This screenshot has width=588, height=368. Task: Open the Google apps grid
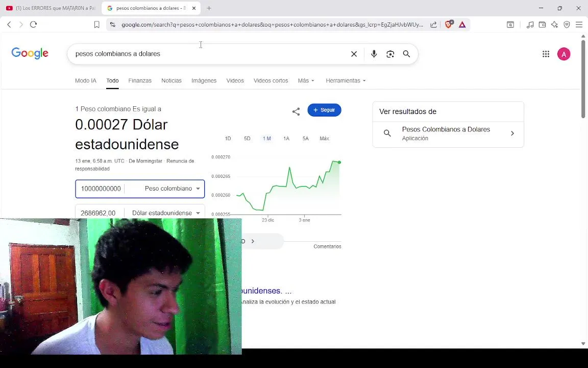point(546,54)
